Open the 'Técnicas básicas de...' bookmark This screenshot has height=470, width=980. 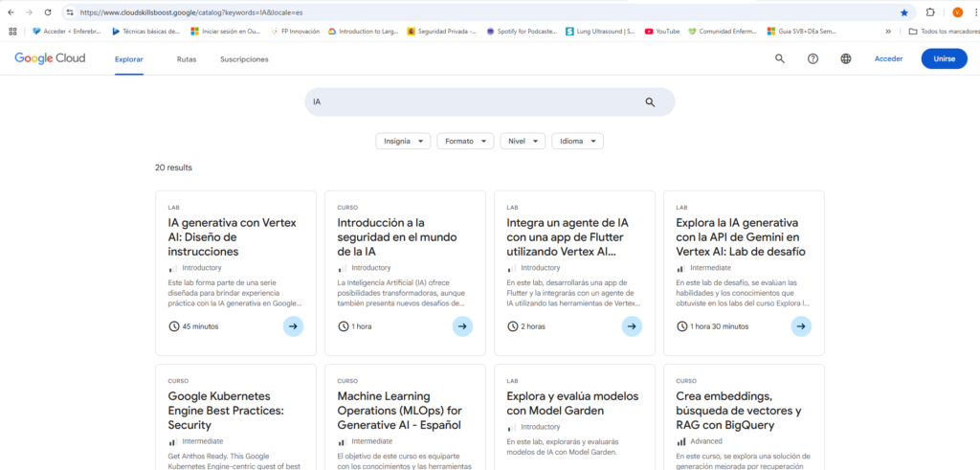(x=145, y=32)
